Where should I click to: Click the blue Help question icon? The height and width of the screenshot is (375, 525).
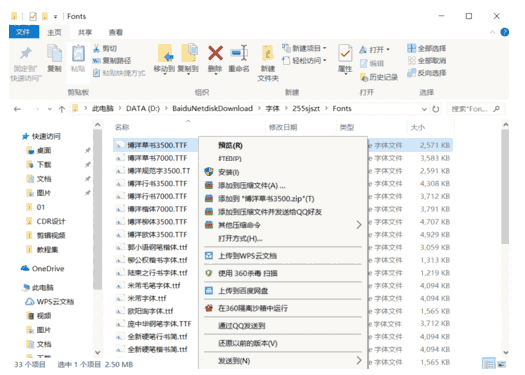tap(505, 32)
